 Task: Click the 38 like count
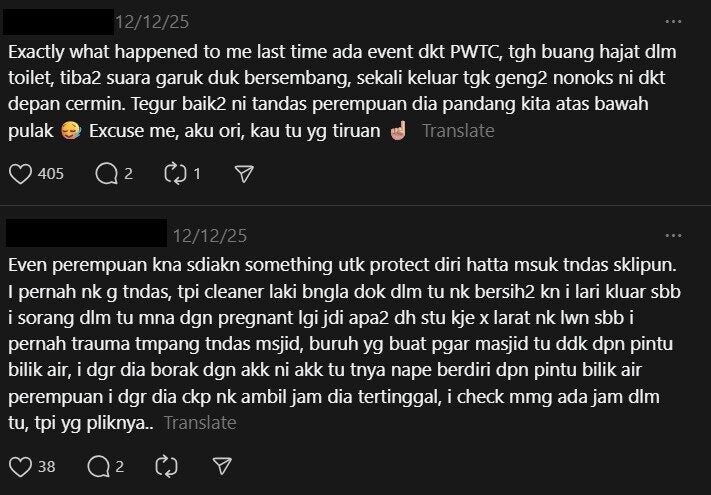(x=47, y=467)
